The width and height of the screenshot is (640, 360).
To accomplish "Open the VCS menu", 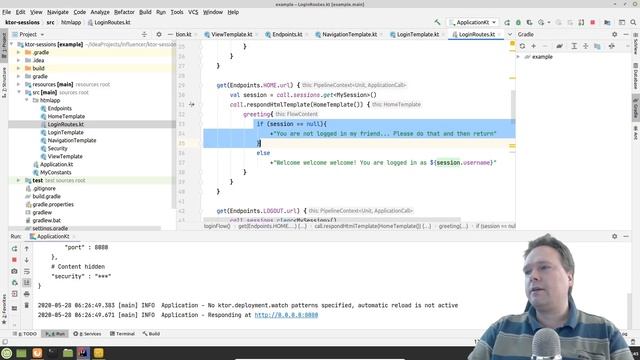I will point(193,12).
